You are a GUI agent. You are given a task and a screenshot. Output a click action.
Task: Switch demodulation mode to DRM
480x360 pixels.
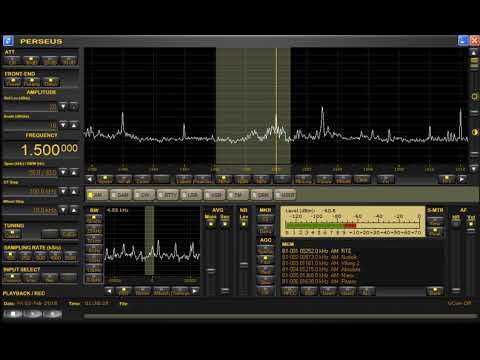click(261, 195)
